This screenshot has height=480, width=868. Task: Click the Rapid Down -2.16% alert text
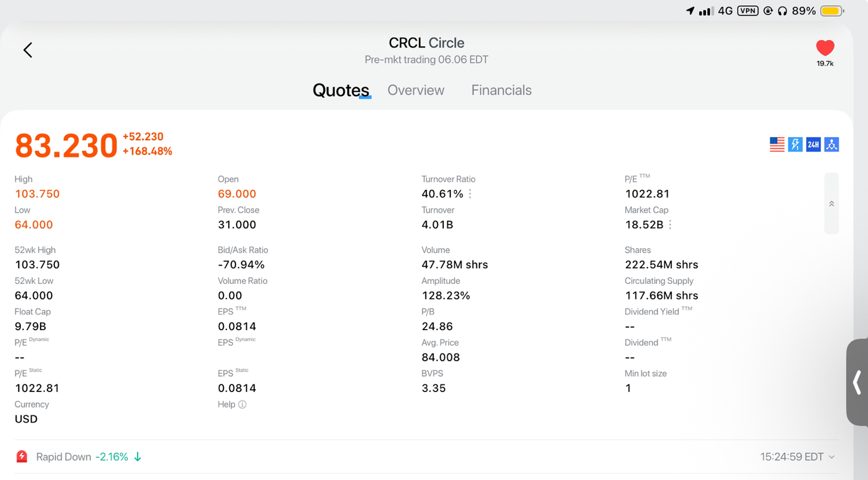pyautogui.click(x=82, y=457)
